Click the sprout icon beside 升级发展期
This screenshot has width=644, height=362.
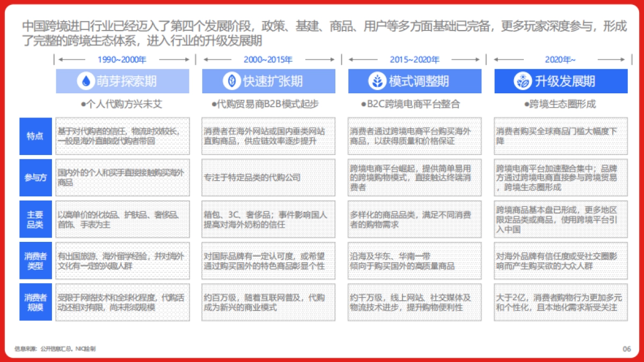click(524, 81)
